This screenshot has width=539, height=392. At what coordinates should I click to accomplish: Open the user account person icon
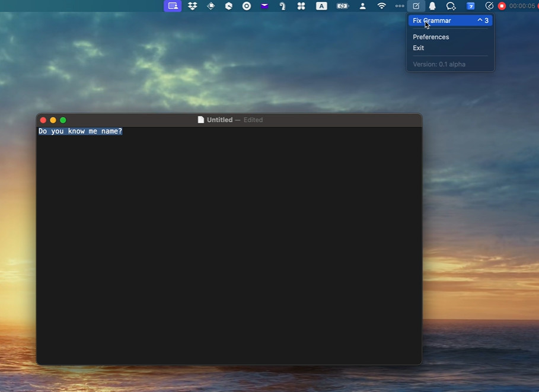point(362,6)
